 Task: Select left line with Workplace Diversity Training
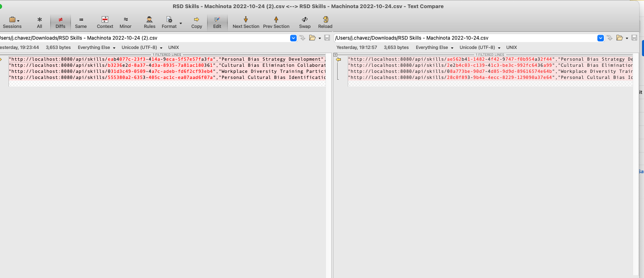167,71
